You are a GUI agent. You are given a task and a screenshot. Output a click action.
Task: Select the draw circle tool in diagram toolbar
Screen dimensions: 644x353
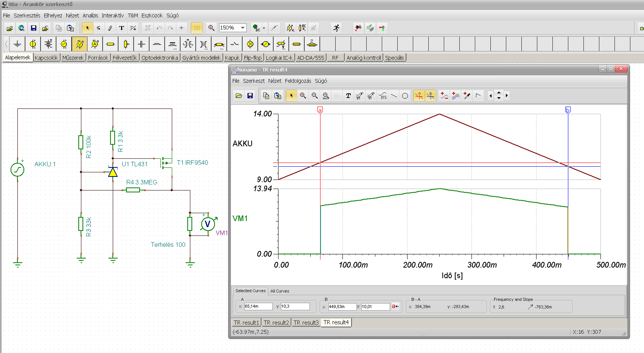pyautogui.click(x=405, y=96)
